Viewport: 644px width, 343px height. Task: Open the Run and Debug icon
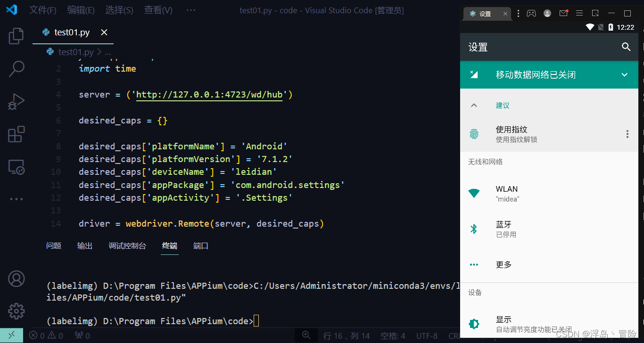tap(16, 101)
